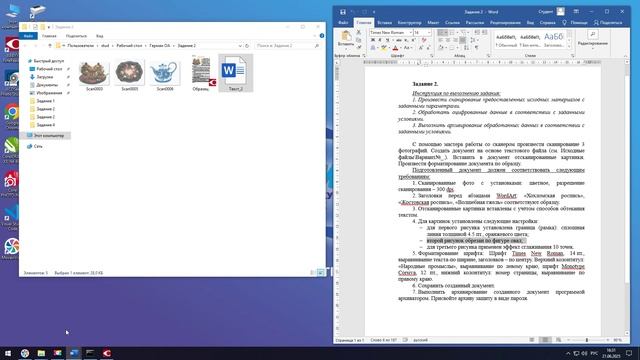
Task: Open text effects button in Word font group
Action: pyautogui.click(x=373, y=48)
